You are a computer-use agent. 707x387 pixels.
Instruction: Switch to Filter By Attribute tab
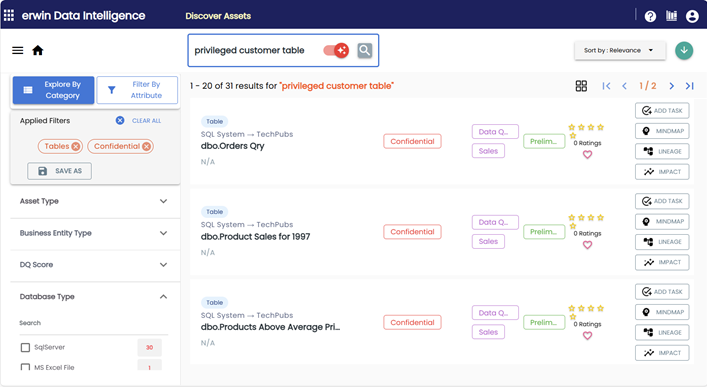137,90
